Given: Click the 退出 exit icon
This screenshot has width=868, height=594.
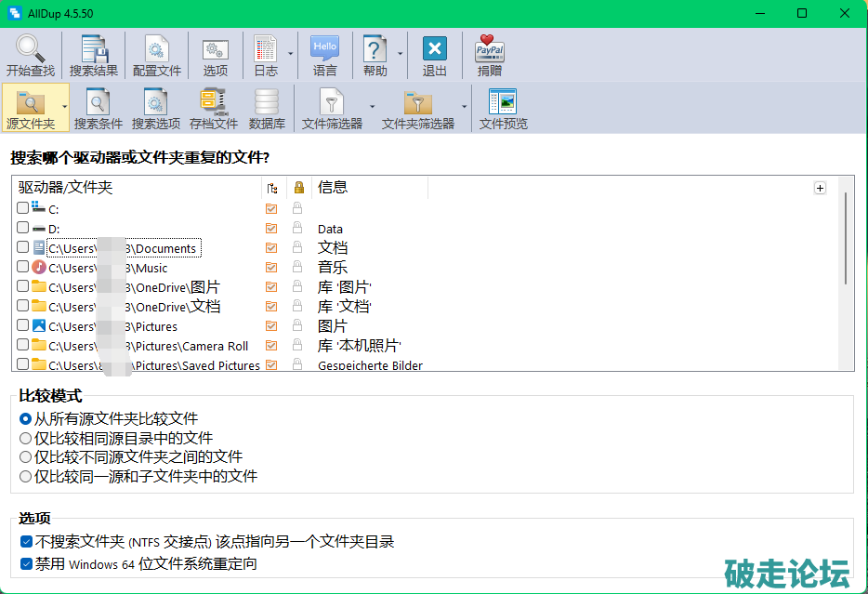Looking at the screenshot, I should click(434, 49).
